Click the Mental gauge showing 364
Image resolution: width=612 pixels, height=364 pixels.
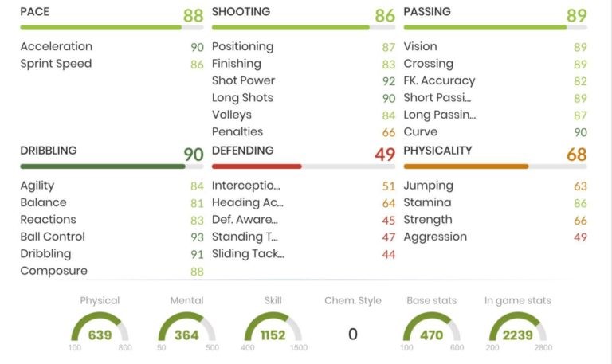pos(186,331)
